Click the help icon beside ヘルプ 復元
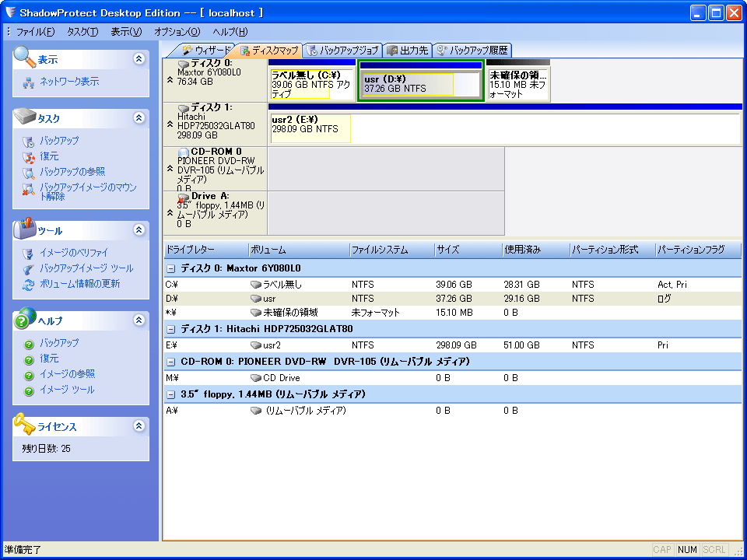The width and height of the screenshot is (747, 560). (29, 359)
